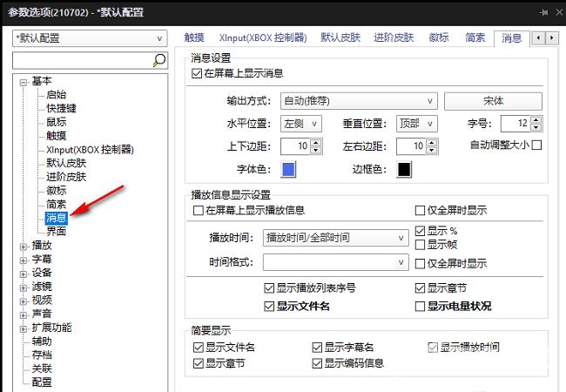Open the 水平位置 dropdown
The height and width of the screenshot is (392, 566).
(302, 124)
